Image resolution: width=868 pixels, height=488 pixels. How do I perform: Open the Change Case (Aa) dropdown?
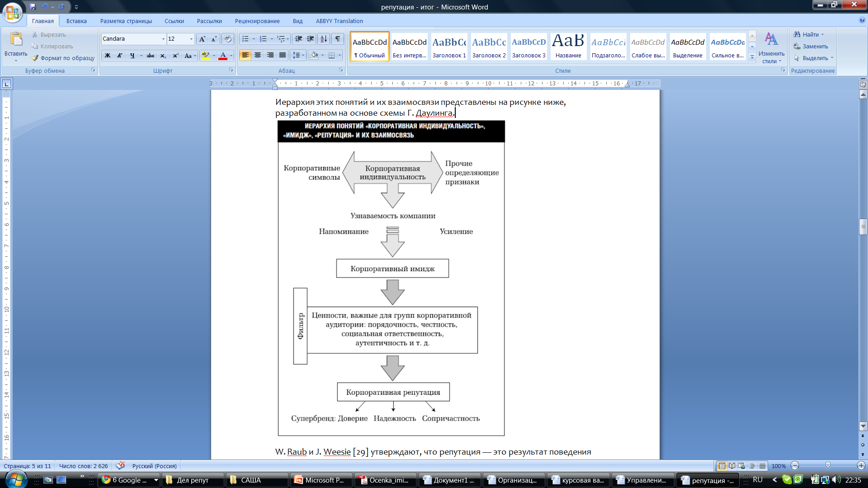[x=190, y=56]
